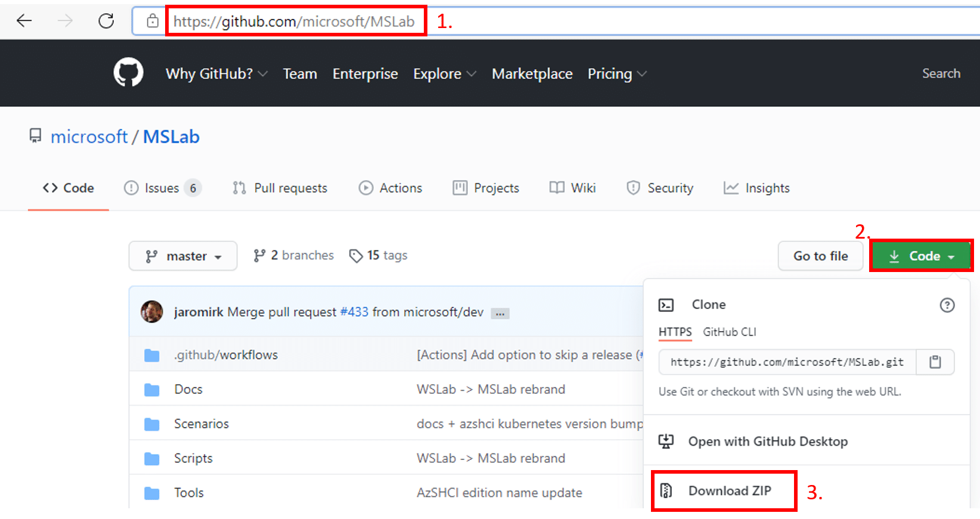980x519 pixels.
Task: Select the Code repository tab
Action: coord(69,188)
